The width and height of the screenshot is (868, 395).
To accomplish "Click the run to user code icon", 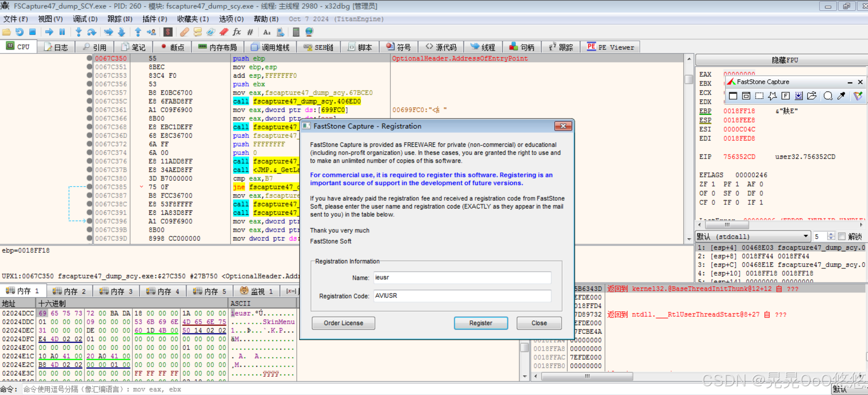I will tap(151, 32).
